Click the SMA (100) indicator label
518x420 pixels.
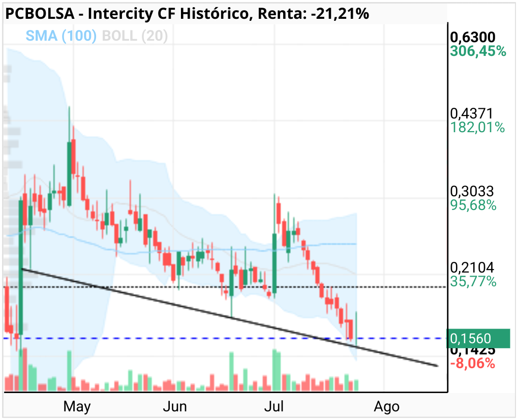point(61,36)
